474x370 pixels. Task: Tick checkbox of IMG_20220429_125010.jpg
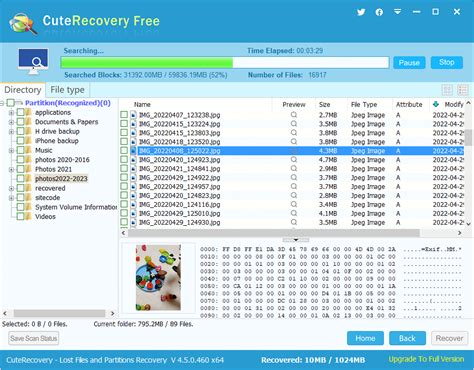click(x=124, y=213)
